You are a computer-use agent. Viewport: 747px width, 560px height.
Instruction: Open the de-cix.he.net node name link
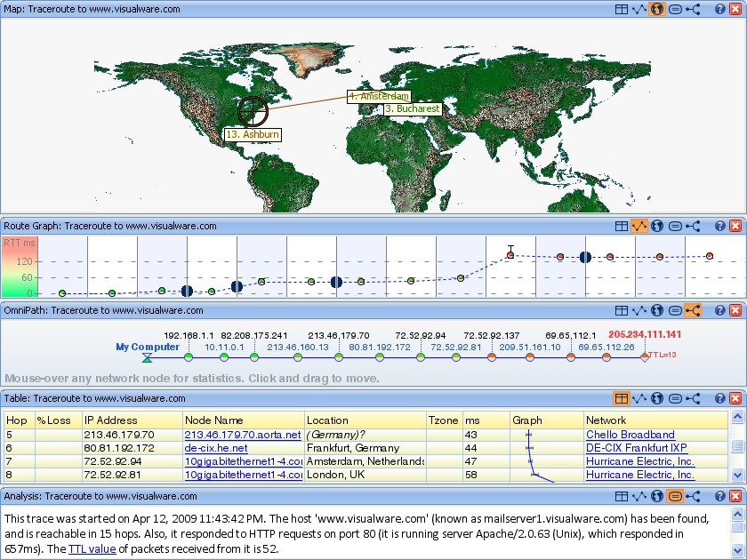pyautogui.click(x=215, y=448)
